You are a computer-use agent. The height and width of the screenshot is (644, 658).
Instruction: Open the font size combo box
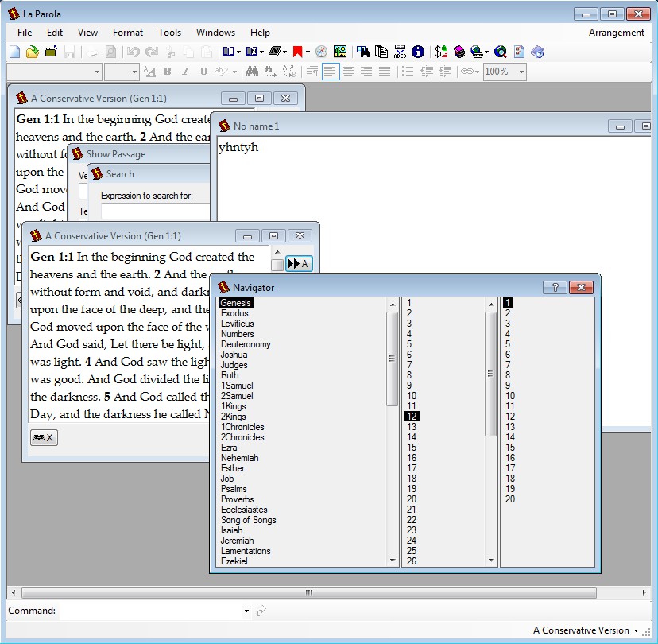click(x=122, y=72)
